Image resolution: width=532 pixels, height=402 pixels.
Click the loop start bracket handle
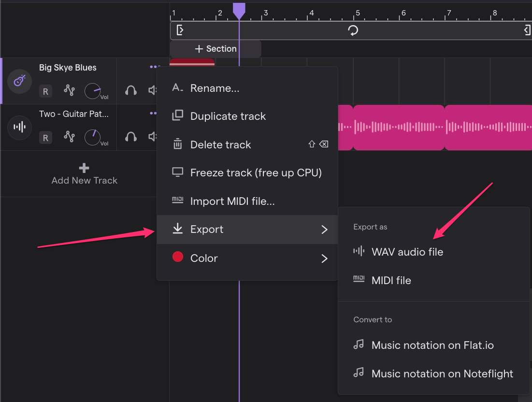pos(180,30)
